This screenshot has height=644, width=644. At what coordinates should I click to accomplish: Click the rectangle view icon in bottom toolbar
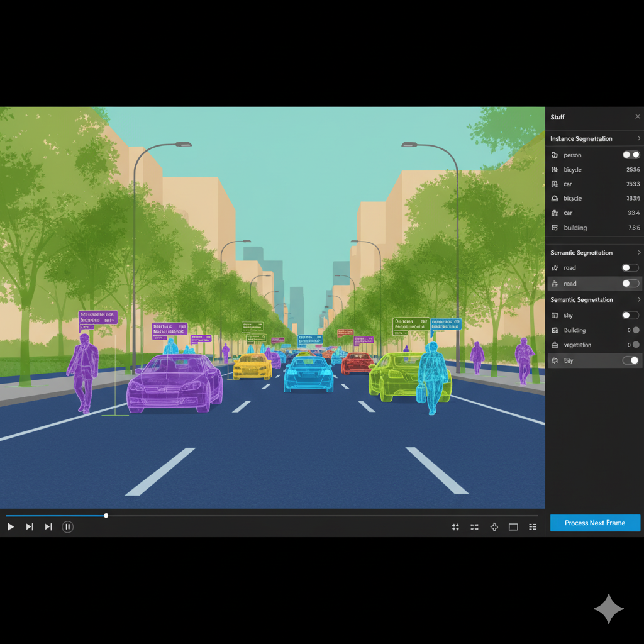(513, 527)
